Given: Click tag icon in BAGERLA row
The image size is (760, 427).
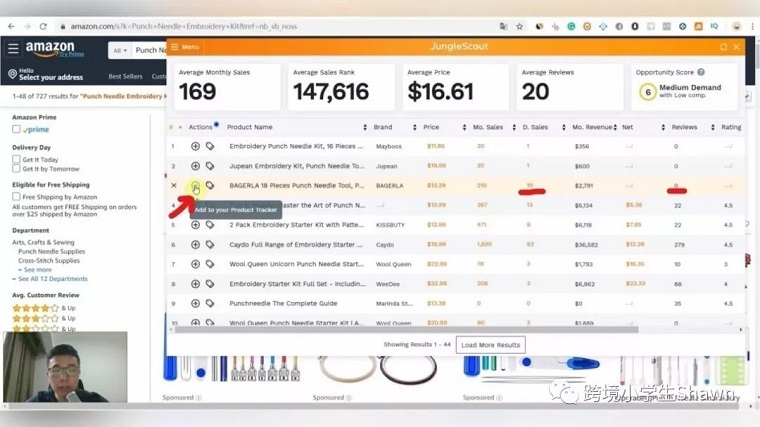Looking at the screenshot, I should tap(210, 185).
